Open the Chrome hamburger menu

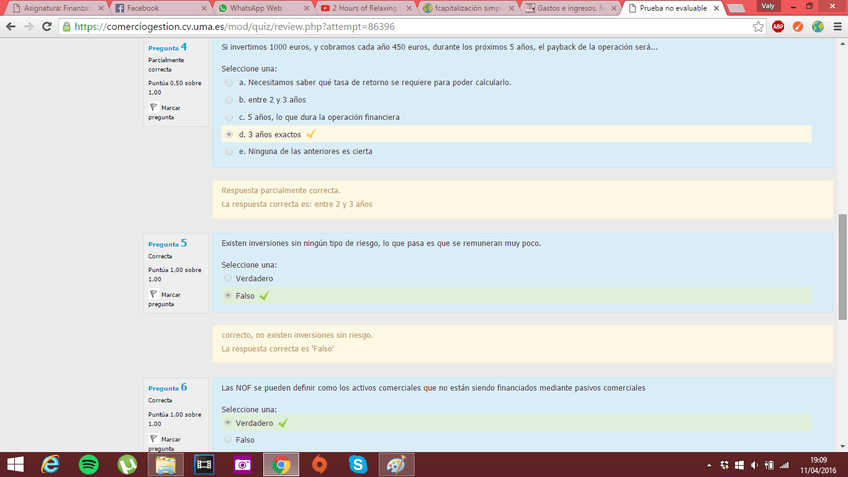838,27
